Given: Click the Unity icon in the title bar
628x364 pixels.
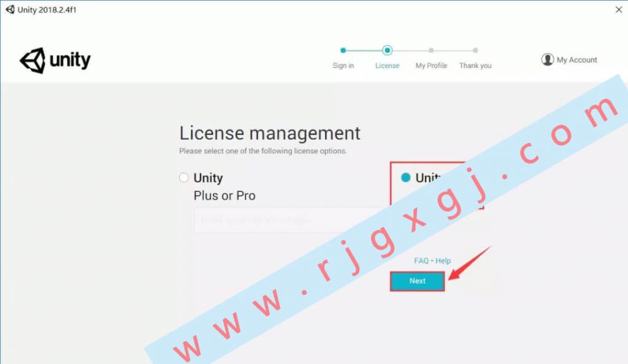Looking at the screenshot, I should point(10,10).
